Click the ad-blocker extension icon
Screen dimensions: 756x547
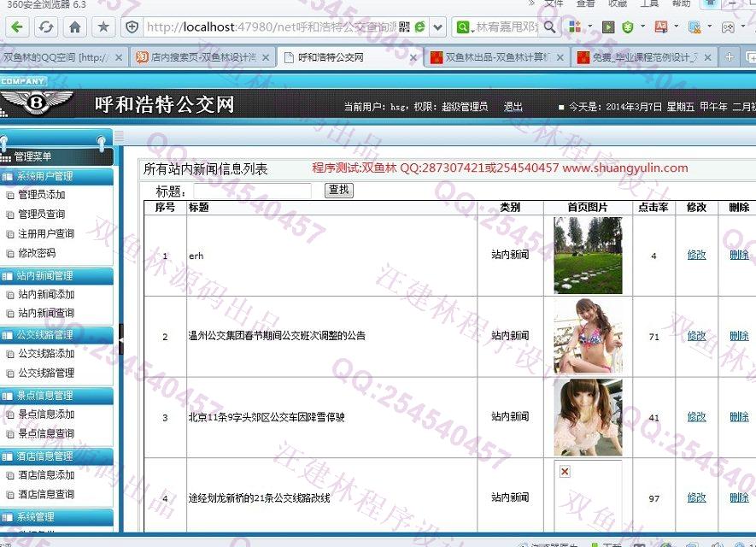(x=694, y=27)
